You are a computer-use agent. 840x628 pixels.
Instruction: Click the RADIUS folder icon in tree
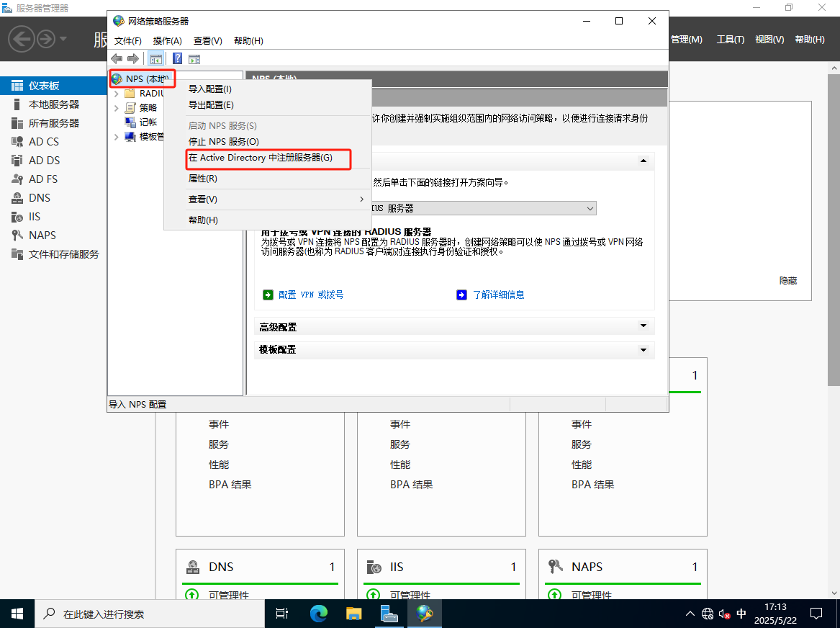[130, 93]
